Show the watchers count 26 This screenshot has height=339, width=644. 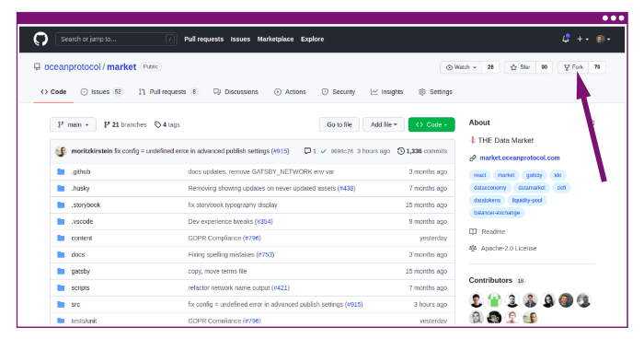(x=490, y=67)
